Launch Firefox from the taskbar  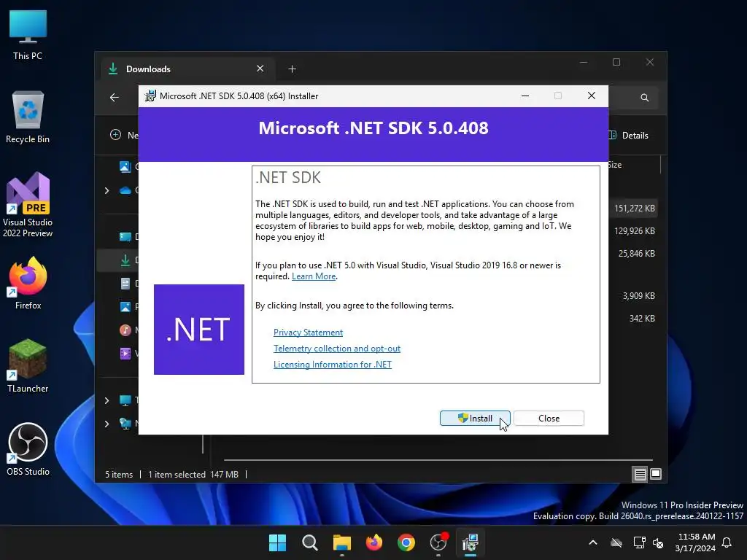pos(374,542)
